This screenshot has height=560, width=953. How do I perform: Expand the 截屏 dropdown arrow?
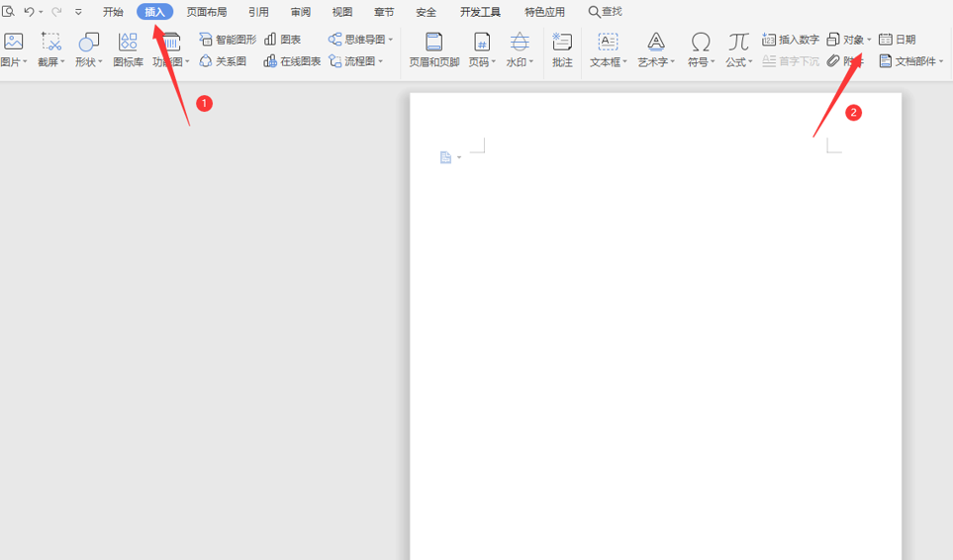pos(62,62)
